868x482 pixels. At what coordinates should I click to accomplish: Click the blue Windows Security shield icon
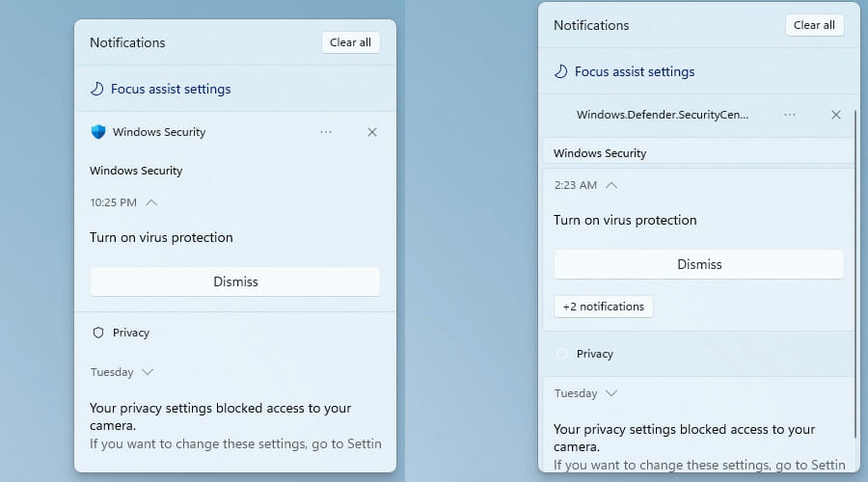pos(98,132)
